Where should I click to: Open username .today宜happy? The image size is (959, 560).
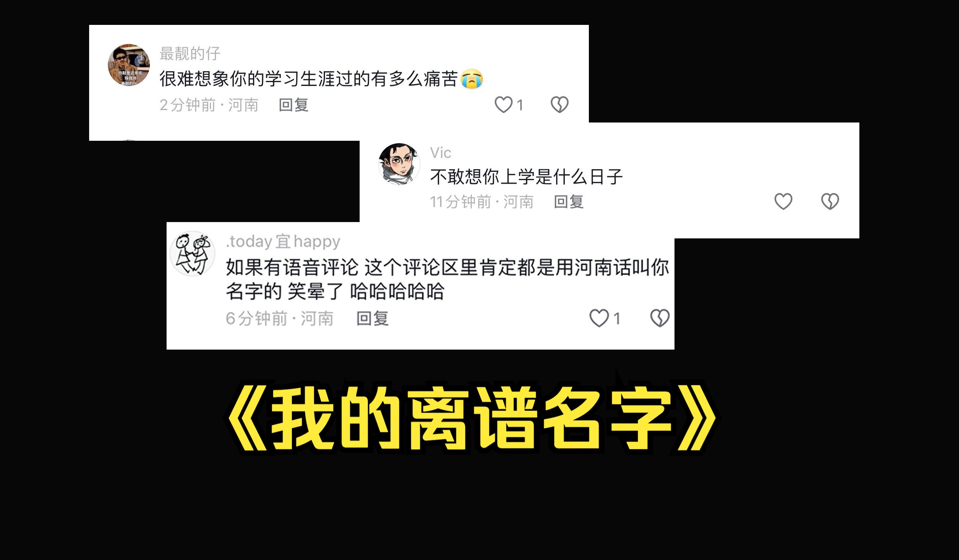283,241
